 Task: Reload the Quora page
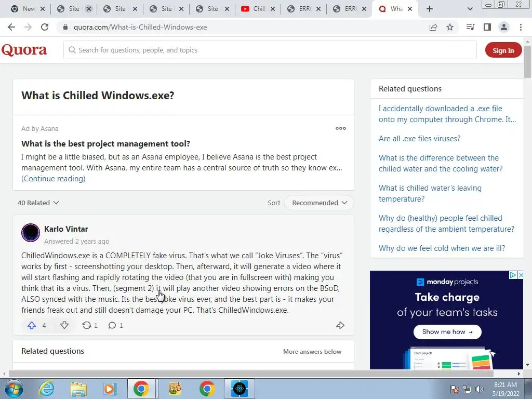coord(45,27)
